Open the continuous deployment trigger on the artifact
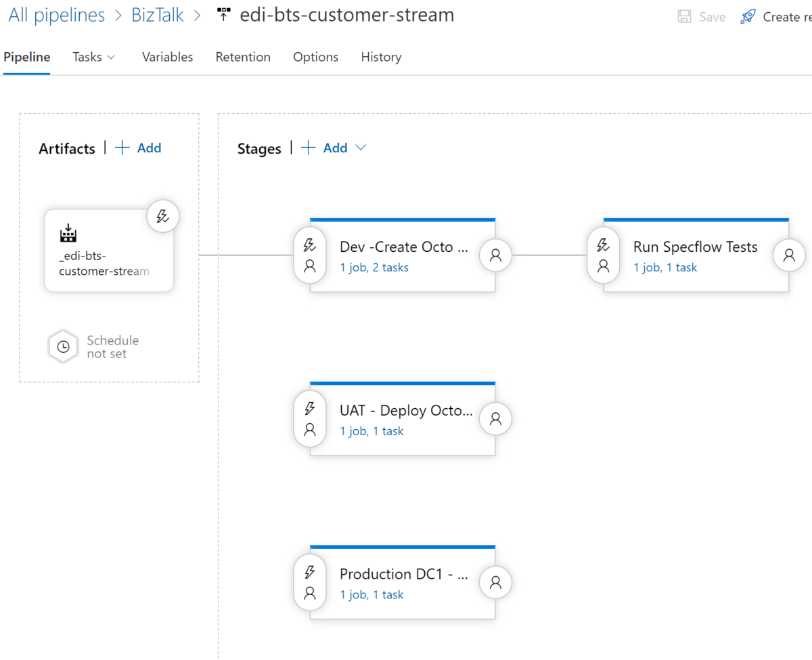The image size is (812, 660). pyautogui.click(x=162, y=216)
